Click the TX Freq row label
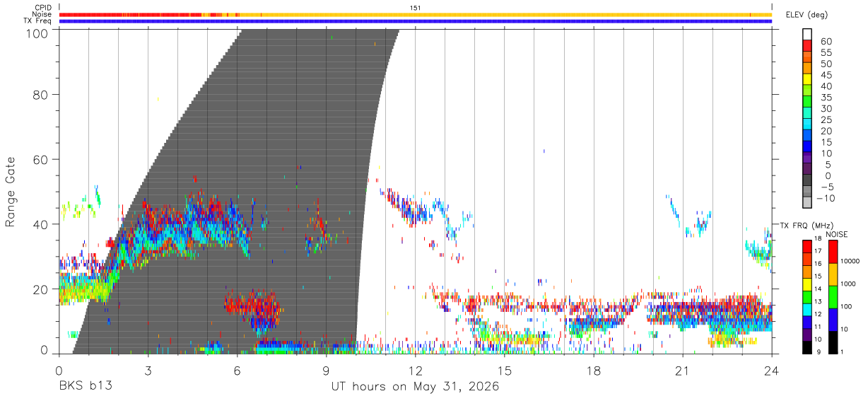This screenshot has height=401, width=868. pos(38,21)
